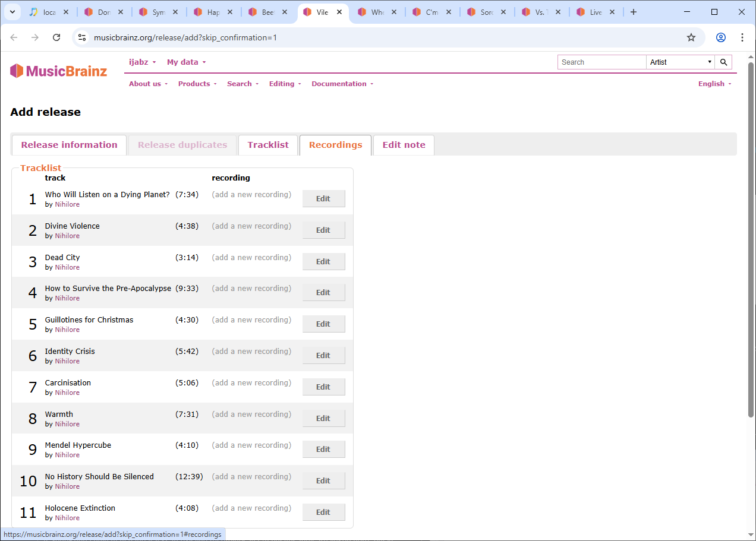Click the MusicBrainz logo
This screenshot has height=541, width=756.
coord(58,71)
